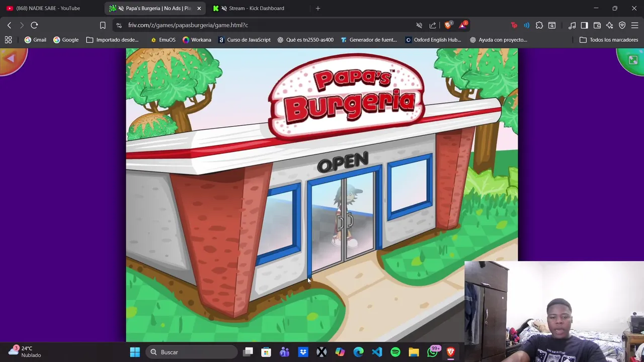Share this page via the share icon

point(433,25)
